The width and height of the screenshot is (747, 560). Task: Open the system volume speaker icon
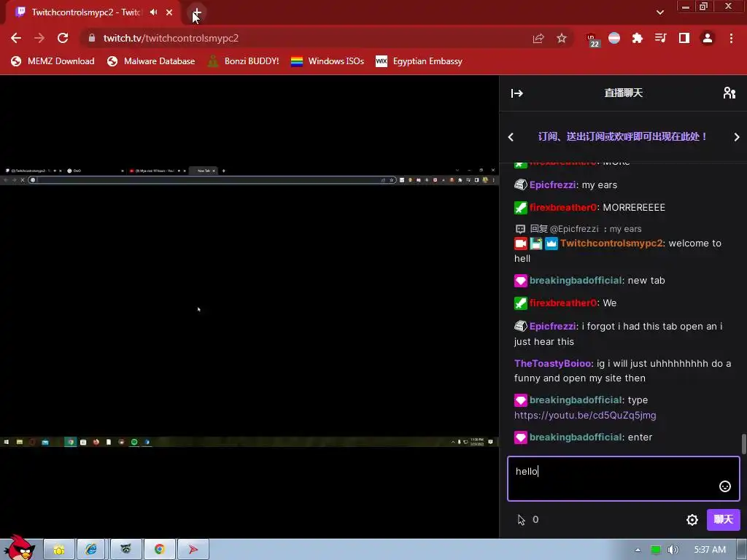tap(673, 550)
